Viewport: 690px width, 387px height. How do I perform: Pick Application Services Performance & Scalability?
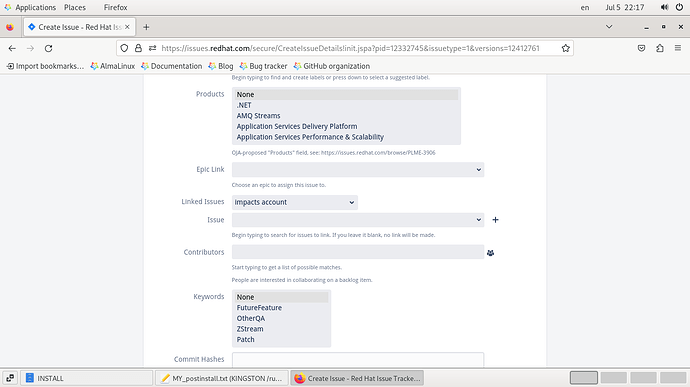[347, 137]
